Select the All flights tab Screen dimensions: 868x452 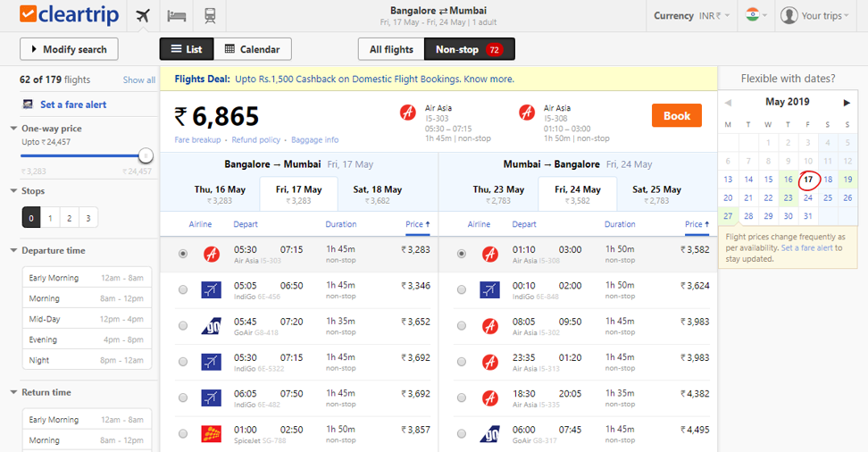pyautogui.click(x=391, y=49)
